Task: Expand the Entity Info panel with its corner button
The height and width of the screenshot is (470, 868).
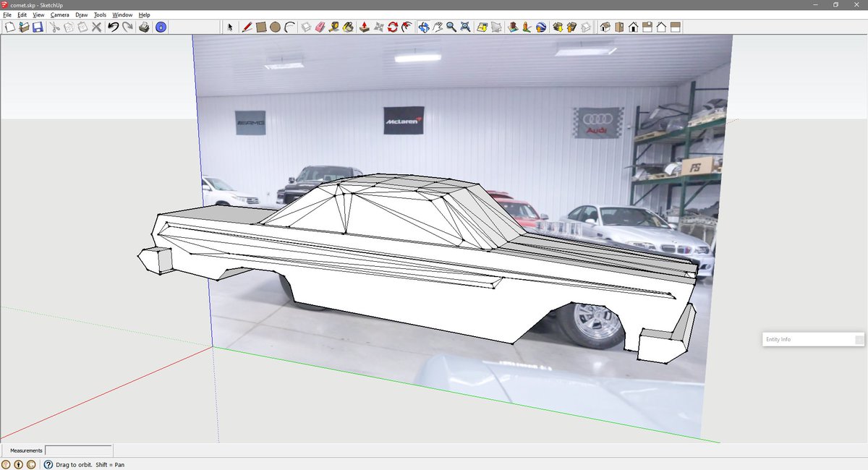Action: tap(859, 339)
